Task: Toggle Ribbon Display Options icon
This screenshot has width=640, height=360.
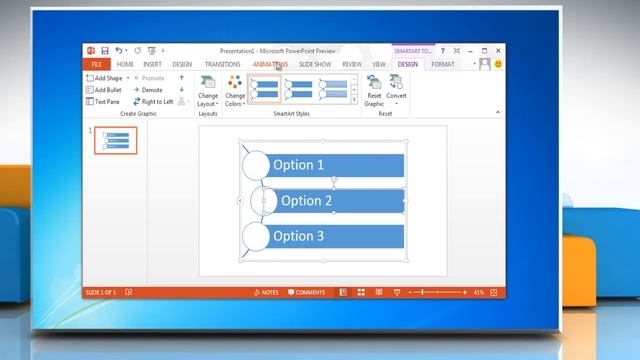Action: 457,51
